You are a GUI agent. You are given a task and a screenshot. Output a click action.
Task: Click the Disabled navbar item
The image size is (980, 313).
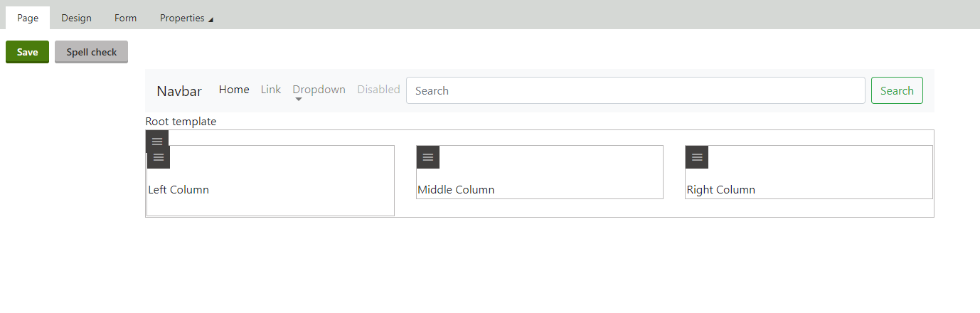coord(378,90)
